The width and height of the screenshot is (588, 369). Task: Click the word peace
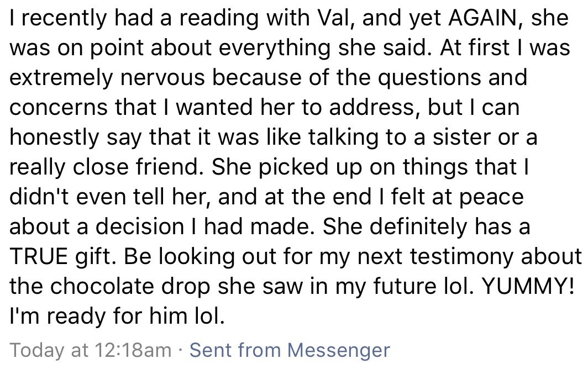(x=491, y=198)
